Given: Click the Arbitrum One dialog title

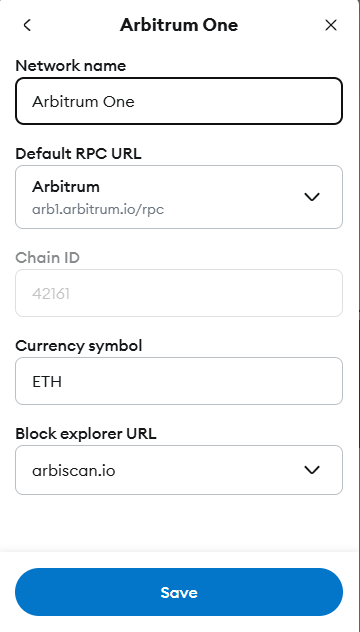Looking at the screenshot, I should [x=179, y=25].
